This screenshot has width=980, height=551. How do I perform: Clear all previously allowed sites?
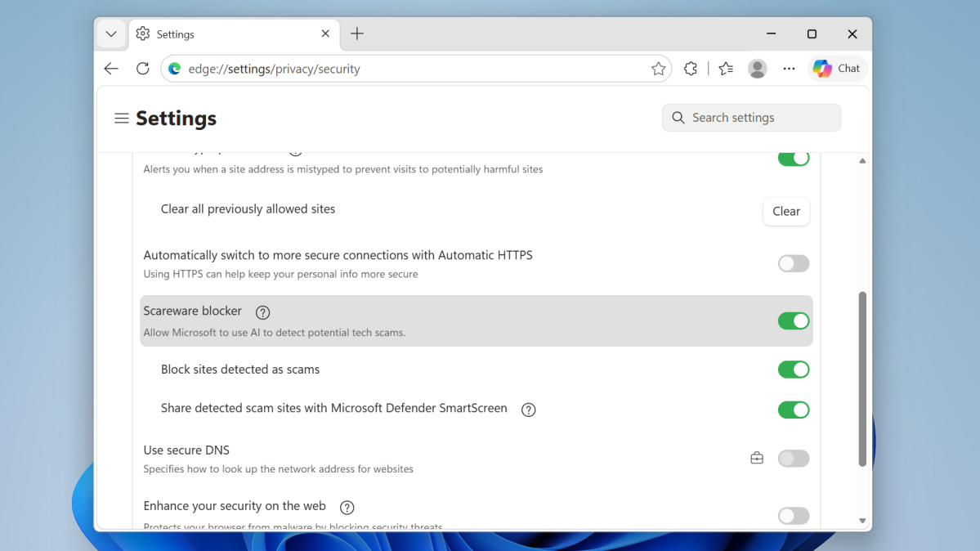(786, 212)
